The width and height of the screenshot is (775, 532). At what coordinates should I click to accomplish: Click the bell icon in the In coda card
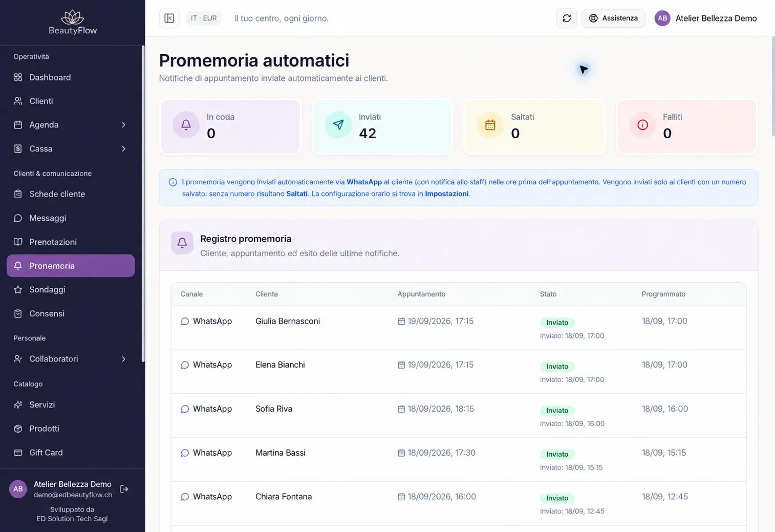[186, 124]
